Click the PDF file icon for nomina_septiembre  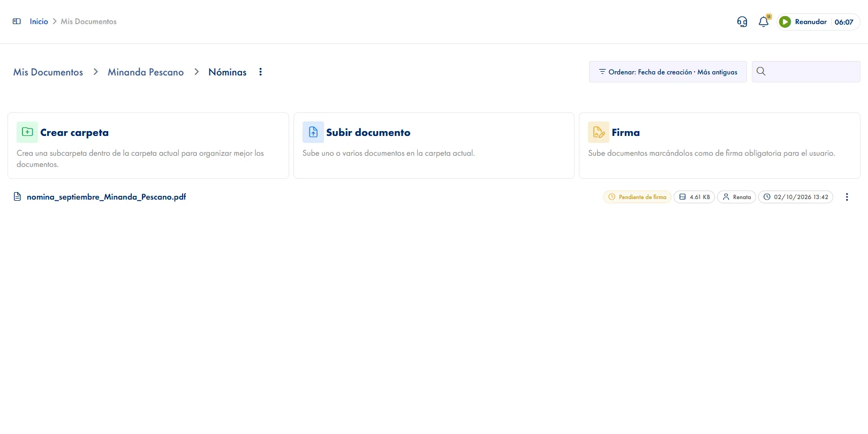pyautogui.click(x=17, y=196)
